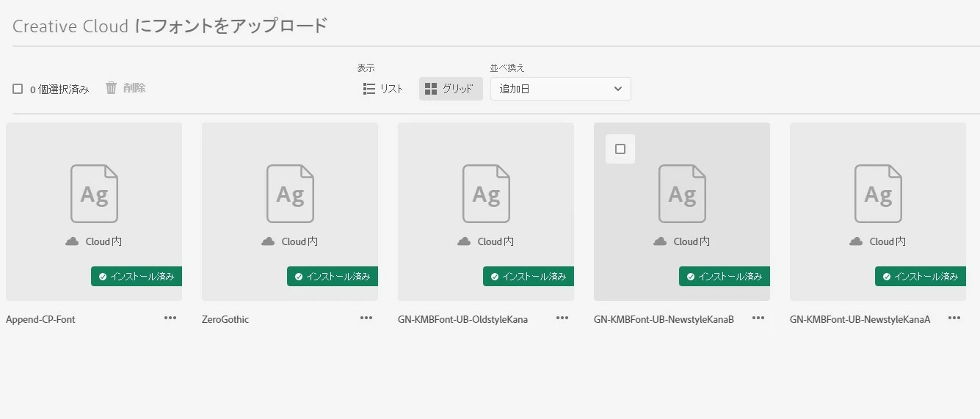Screen dimensions: 980x419
Task: Click the Cloud内 label on Append-CP-Font card
Action: [x=104, y=241]
